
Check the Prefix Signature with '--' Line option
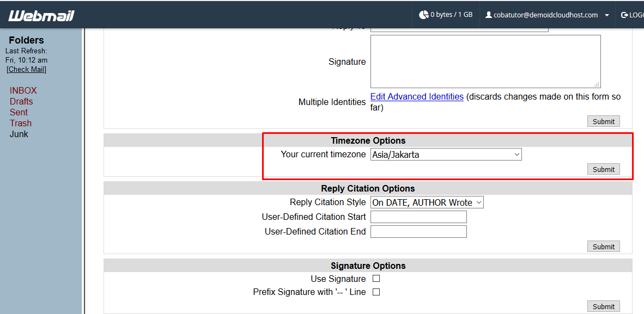pos(376,292)
